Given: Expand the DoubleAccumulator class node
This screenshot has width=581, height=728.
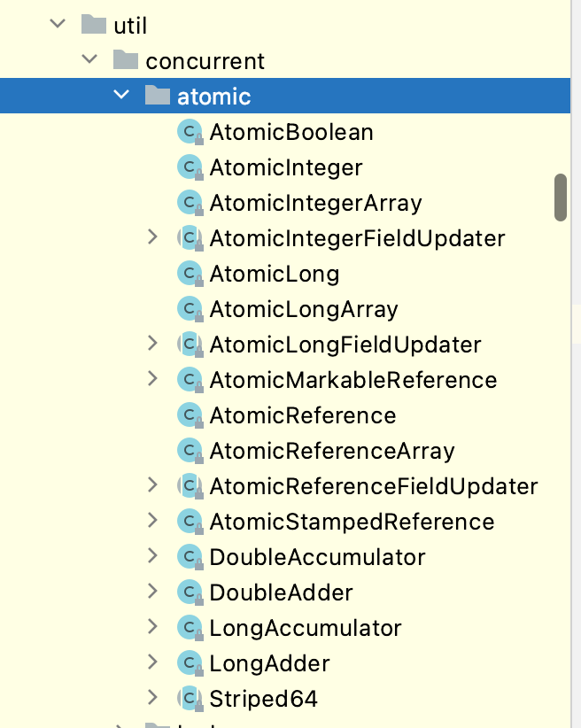Looking at the screenshot, I should coord(153,556).
